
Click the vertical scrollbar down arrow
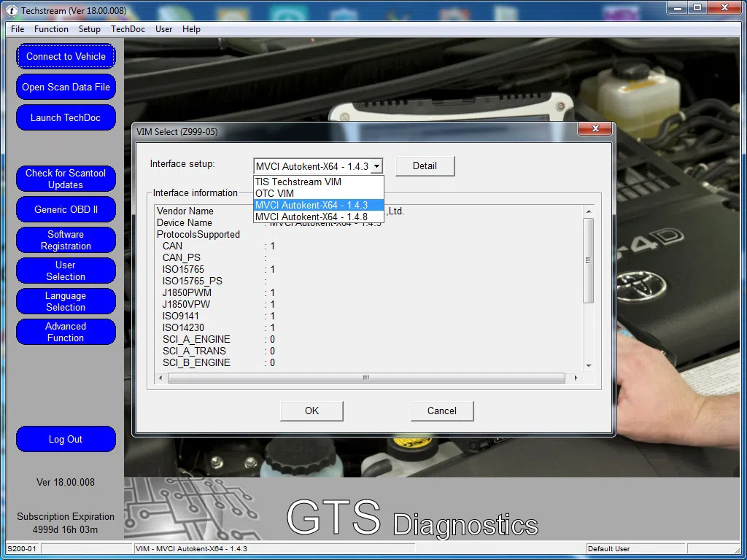coord(589,366)
